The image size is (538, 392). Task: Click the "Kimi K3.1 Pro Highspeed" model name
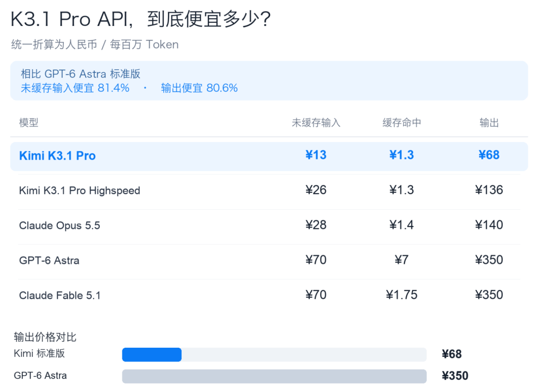[x=80, y=190]
